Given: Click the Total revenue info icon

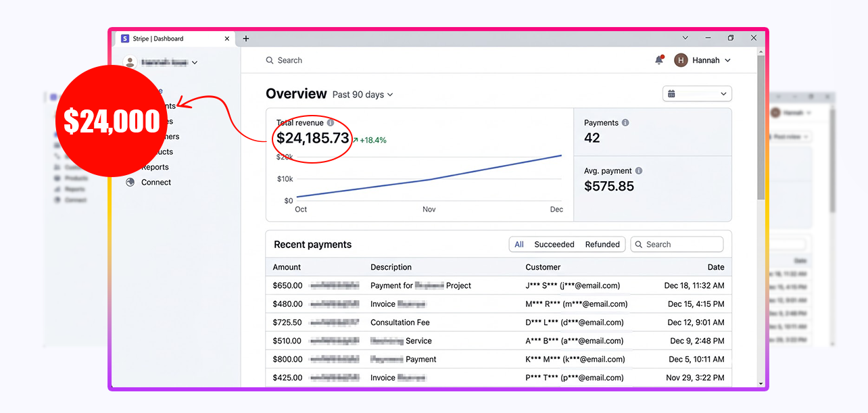Looking at the screenshot, I should pyautogui.click(x=331, y=123).
